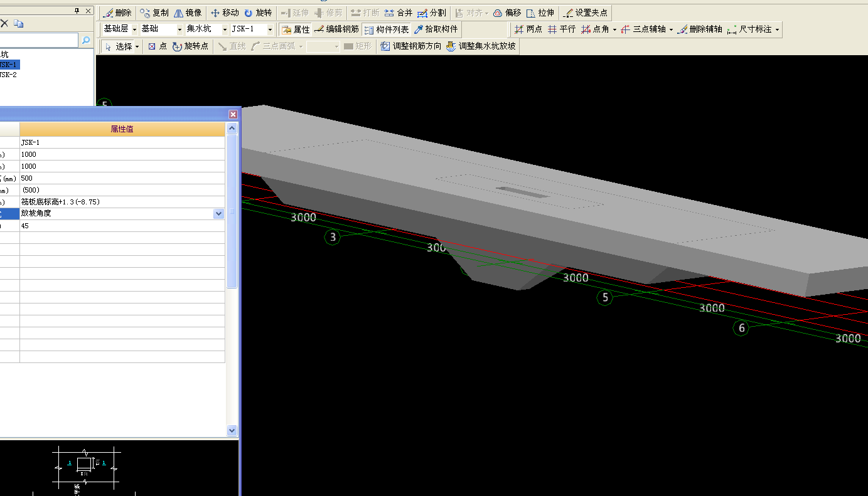
Task: Expand the 三点辅轴 dropdown arrow
Action: (671, 29)
